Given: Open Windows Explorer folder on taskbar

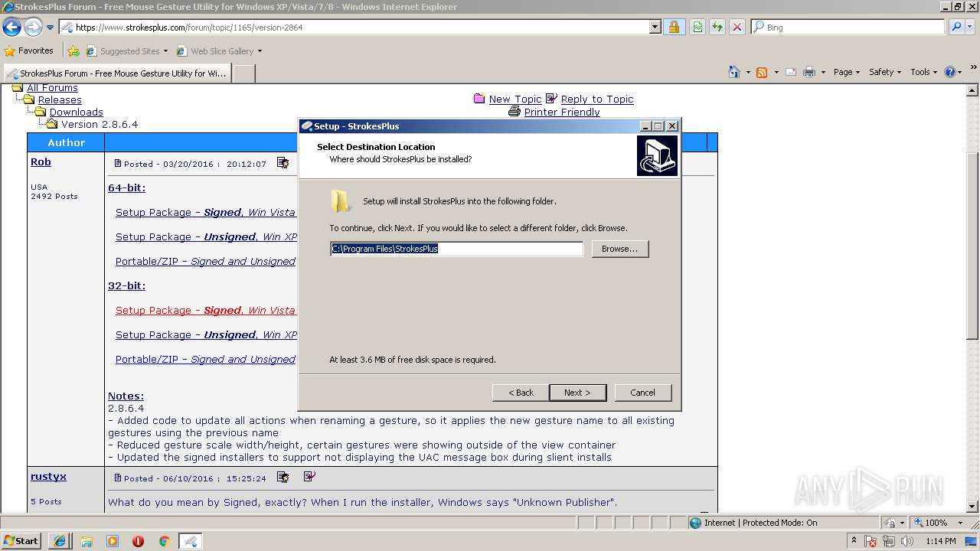Looking at the screenshot, I should coord(87,541).
